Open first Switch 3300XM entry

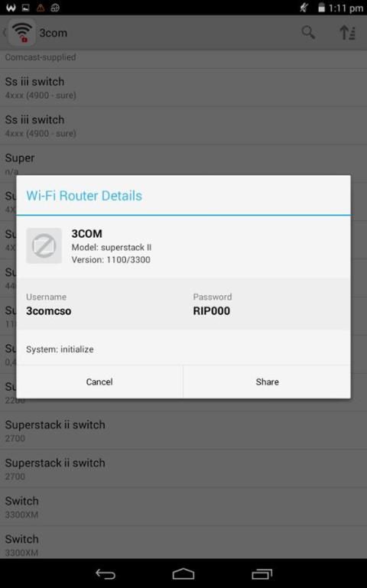tap(183, 507)
